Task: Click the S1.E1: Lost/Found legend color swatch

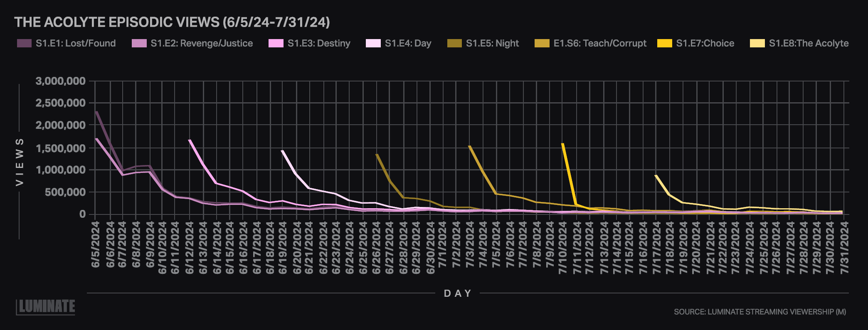Action: point(24,43)
